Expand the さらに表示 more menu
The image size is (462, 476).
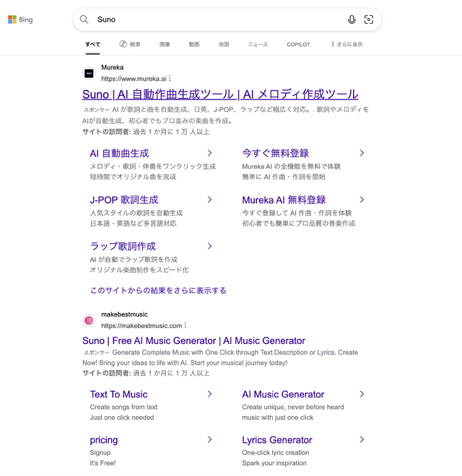tap(346, 44)
